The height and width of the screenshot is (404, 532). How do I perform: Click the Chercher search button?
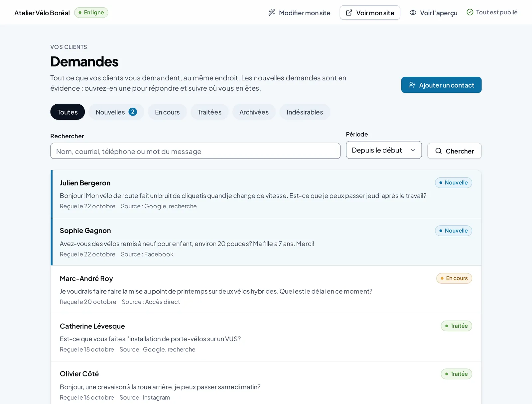coord(454,151)
